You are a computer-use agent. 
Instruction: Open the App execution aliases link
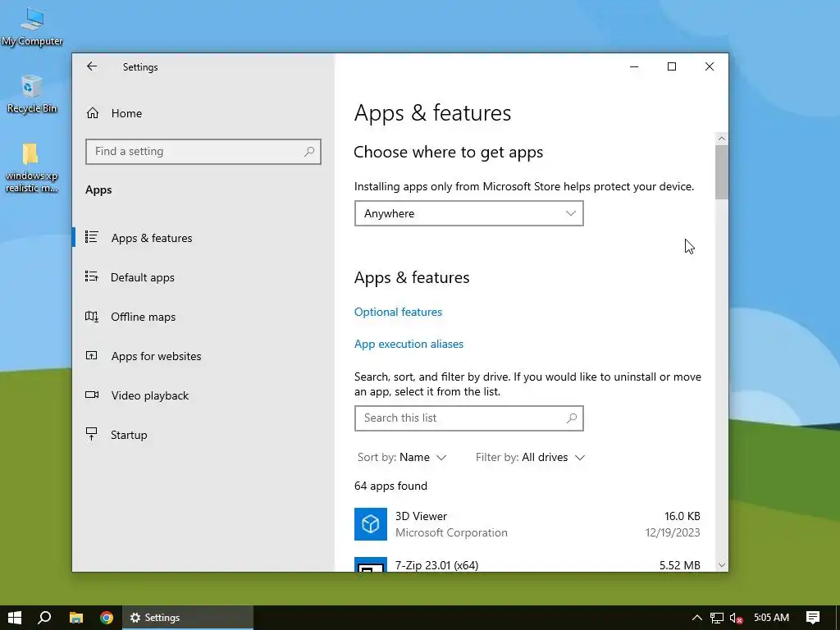(409, 344)
